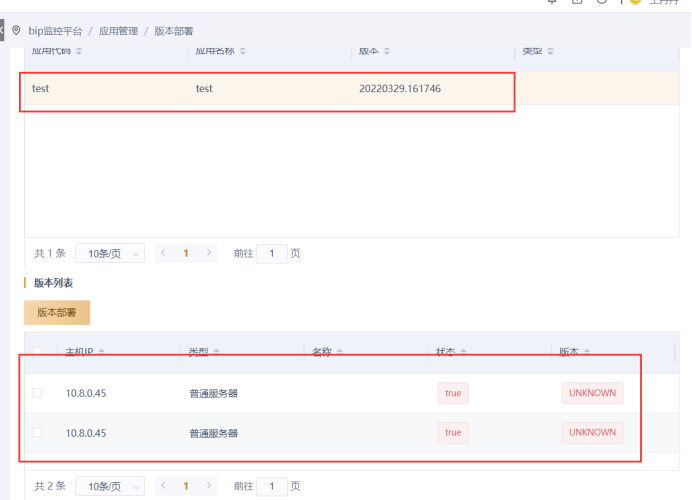The width and height of the screenshot is (692, 500).
Task: Check the second 10.8.0.45 row checkbox
Action: pos(37,432)
